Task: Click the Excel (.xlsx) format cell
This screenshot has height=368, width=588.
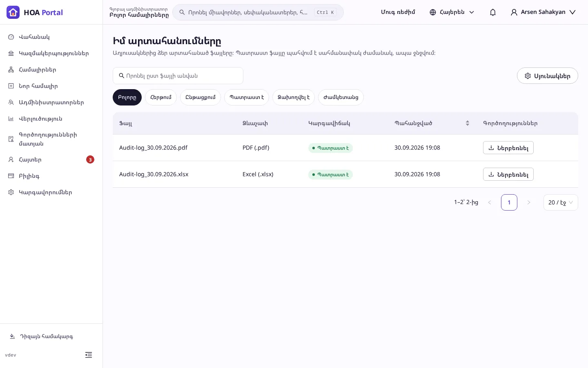Action: (258, 174)
